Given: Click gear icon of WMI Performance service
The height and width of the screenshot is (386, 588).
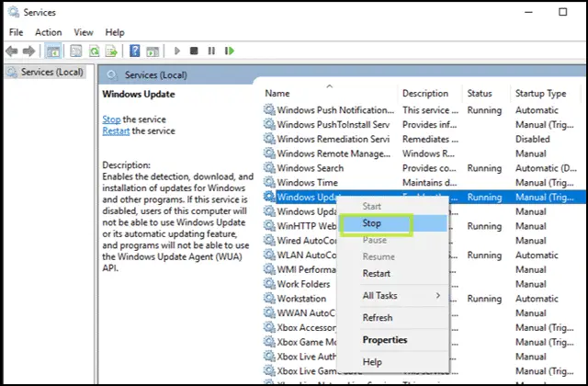Looking at the screenshot, I should coord(269,269).
